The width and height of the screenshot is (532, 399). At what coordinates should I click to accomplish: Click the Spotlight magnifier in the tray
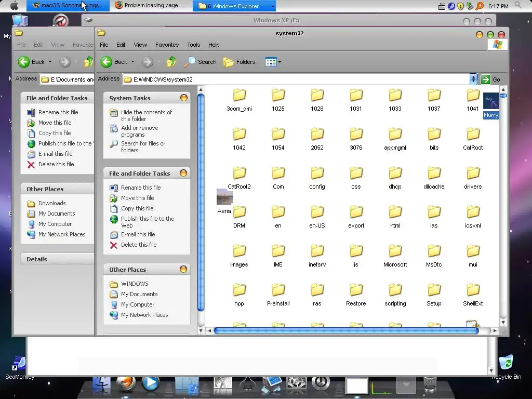pyautogui.click(x=518, y=5)
